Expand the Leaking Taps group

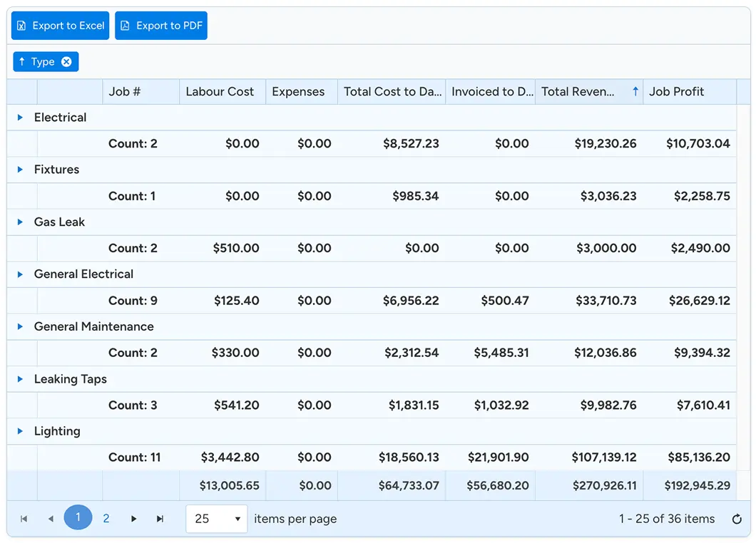20,378
